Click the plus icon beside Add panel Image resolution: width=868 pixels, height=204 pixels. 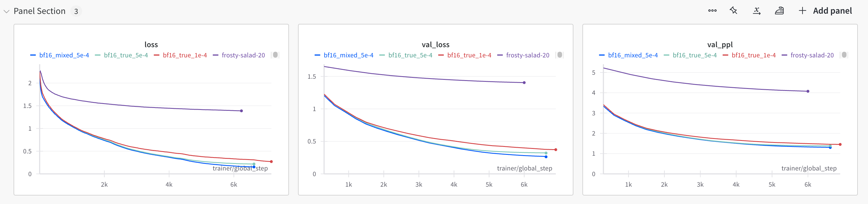[x=803, y=11]
